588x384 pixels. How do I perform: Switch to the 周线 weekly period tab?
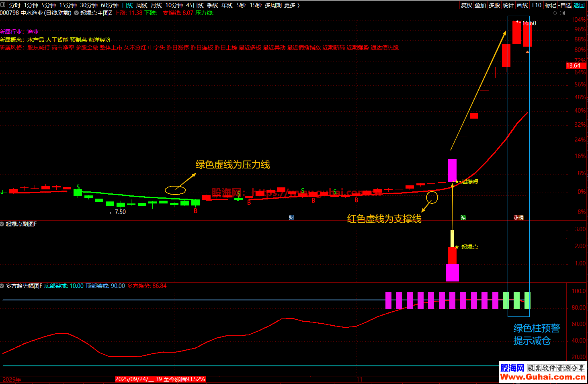point(142,5)
